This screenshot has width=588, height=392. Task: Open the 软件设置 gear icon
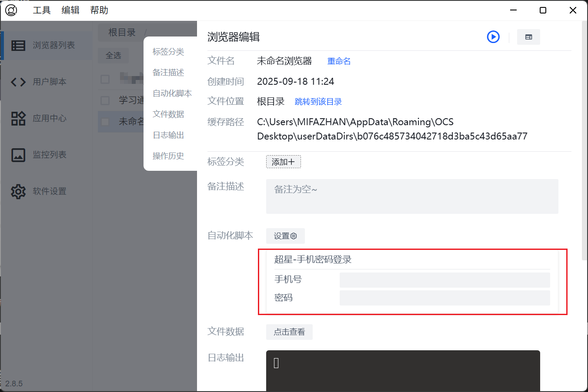[18, 191]
